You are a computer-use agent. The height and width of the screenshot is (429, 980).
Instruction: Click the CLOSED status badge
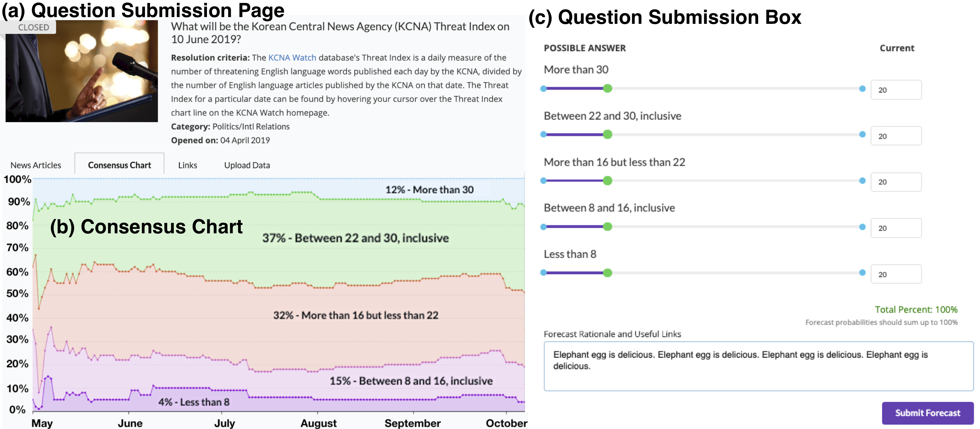click(34, 27)
